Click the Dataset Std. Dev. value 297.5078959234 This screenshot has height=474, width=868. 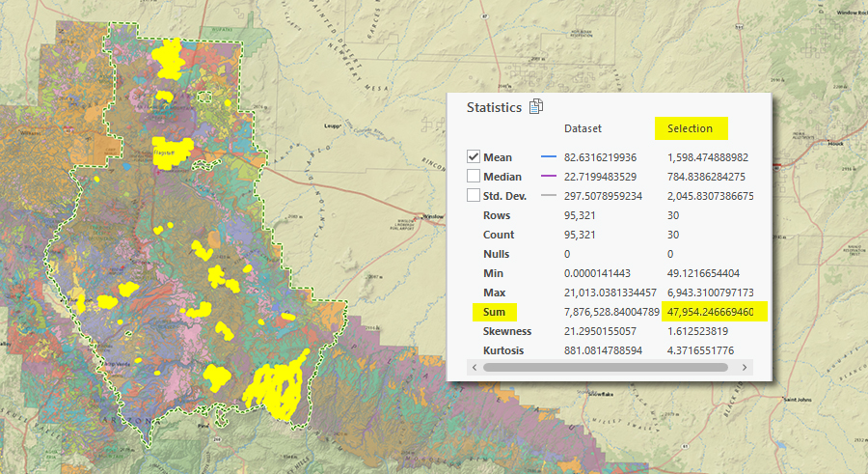click(603, 196)
